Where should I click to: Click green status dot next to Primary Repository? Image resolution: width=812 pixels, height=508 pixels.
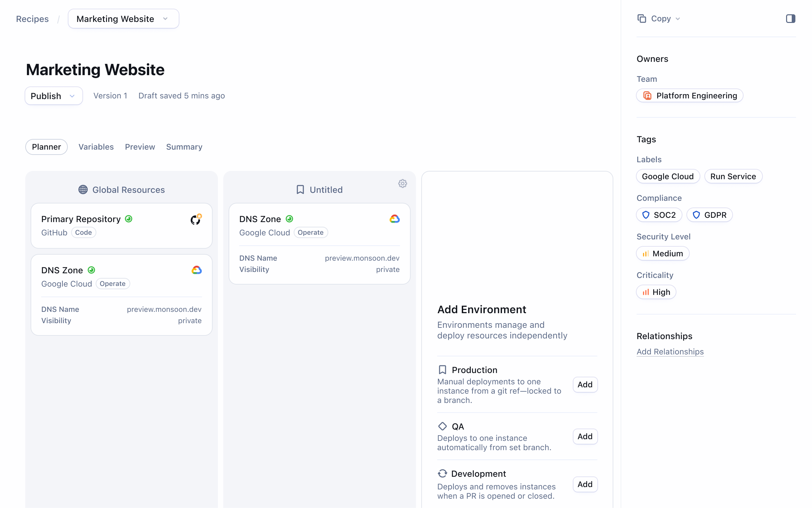click(129, 219)
